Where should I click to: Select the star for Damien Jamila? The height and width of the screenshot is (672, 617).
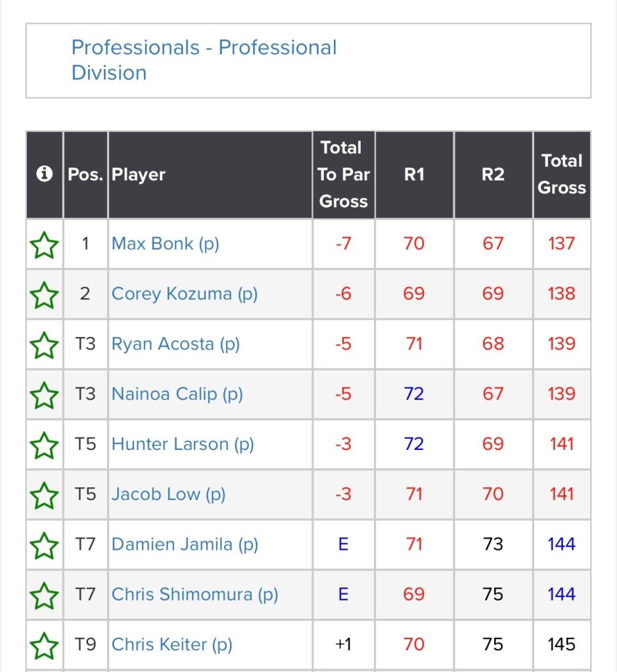click(x=44, y=545)
